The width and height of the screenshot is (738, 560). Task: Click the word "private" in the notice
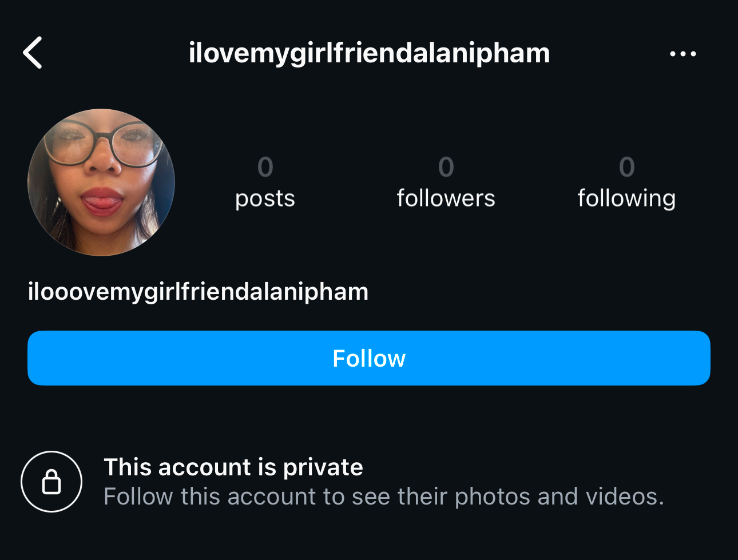(x=323, y=467)
